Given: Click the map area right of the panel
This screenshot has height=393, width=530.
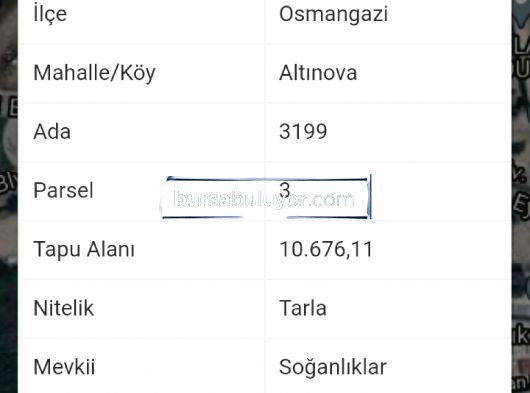Looking at the screenshot, I should 521,196.
